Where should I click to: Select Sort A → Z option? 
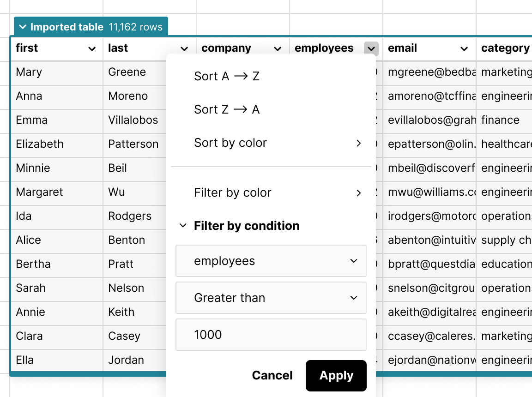[227, 76]
